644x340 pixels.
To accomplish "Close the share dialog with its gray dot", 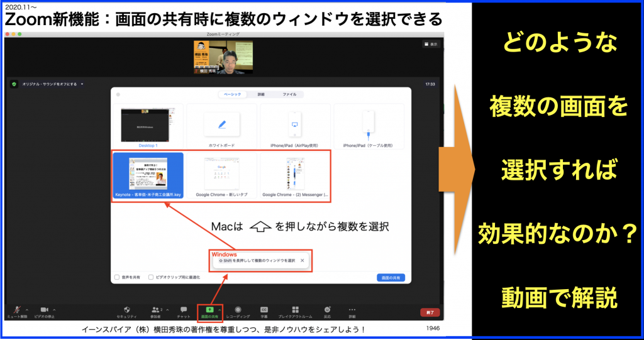I will coord(118,94).
